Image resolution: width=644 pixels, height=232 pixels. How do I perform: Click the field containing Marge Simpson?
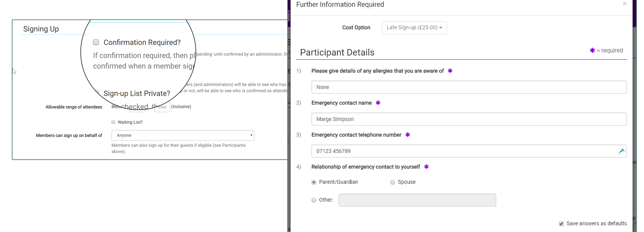(x=469, y=119)
